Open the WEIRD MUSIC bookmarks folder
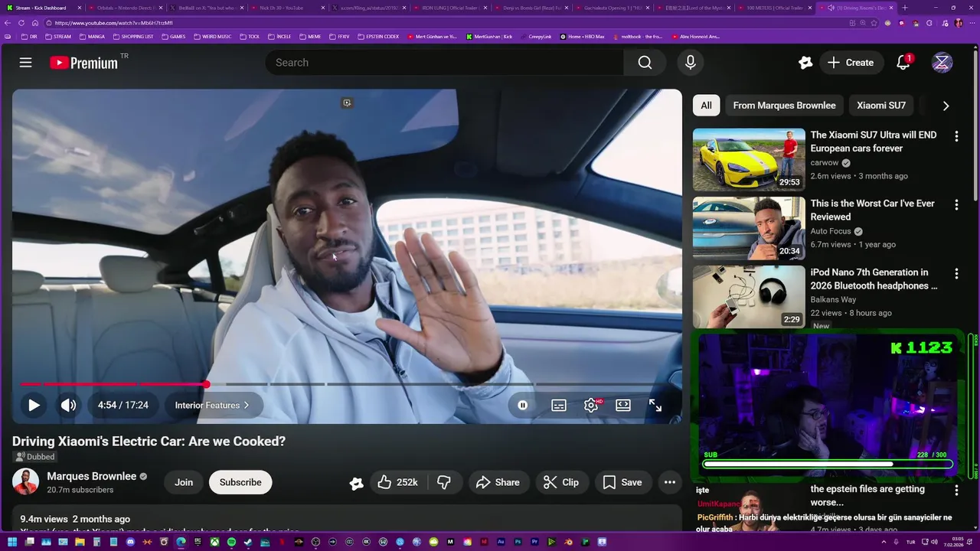The width and height of the screenshot is (980, 551). point(213,37)
